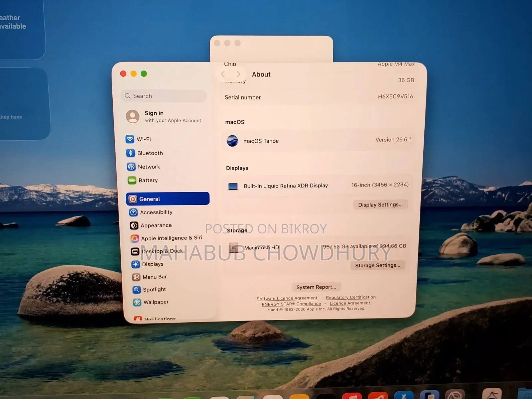
Task: Click the macOS Tahoe logo icon
Action: click(232, 141)
